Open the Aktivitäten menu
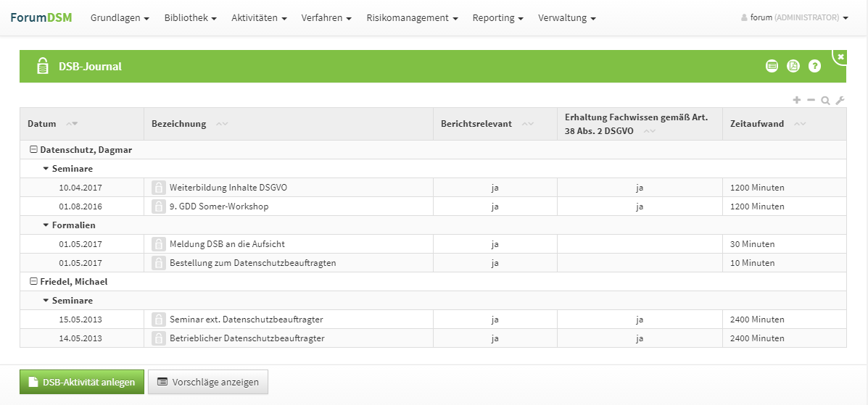This screenshot has width=868, height=405. [259, 17]
